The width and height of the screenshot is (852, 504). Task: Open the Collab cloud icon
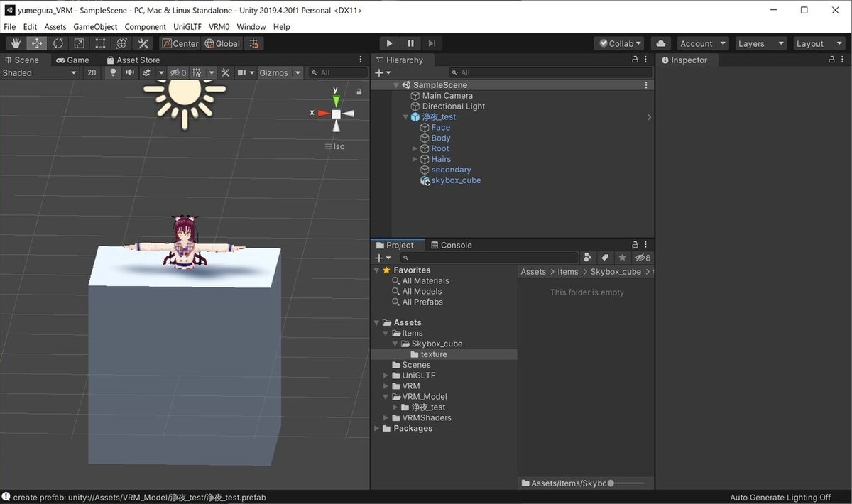pos(660,43)
